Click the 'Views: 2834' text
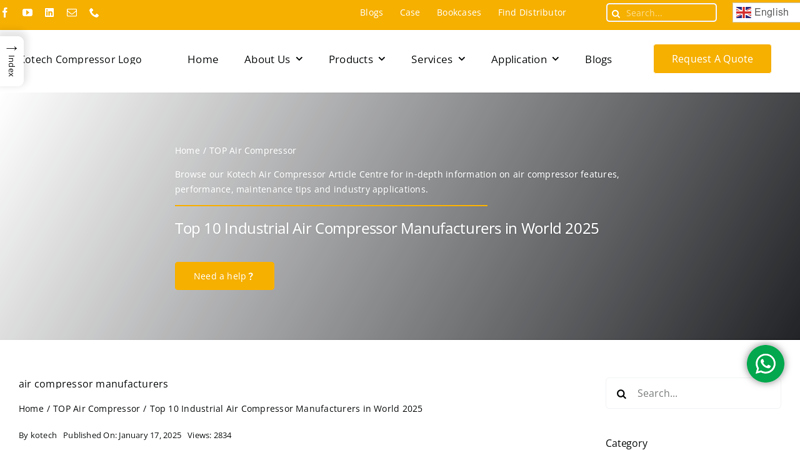This screenshot has width=800, height=450. point(209,435)
